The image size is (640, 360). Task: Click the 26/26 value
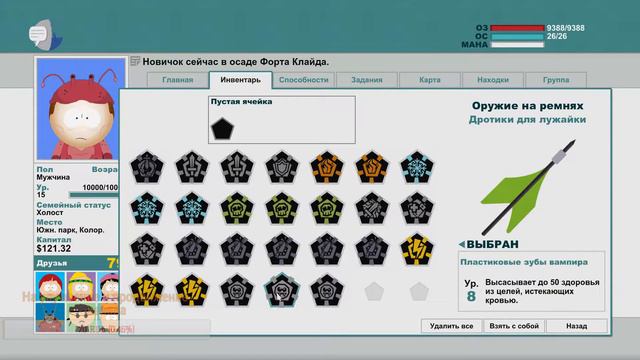pyautogui.click(x=557, y=36)
